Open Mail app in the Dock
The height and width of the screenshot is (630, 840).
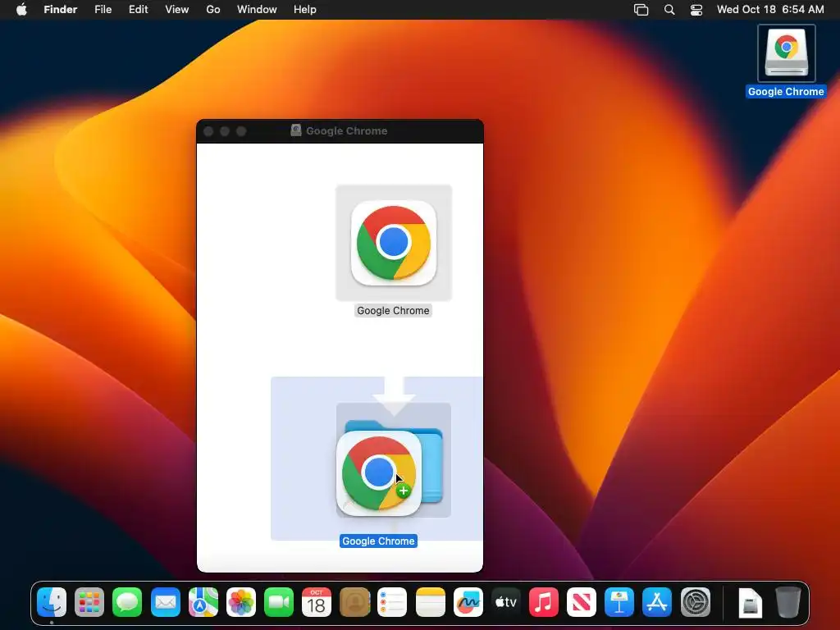[x=166, y=603]
